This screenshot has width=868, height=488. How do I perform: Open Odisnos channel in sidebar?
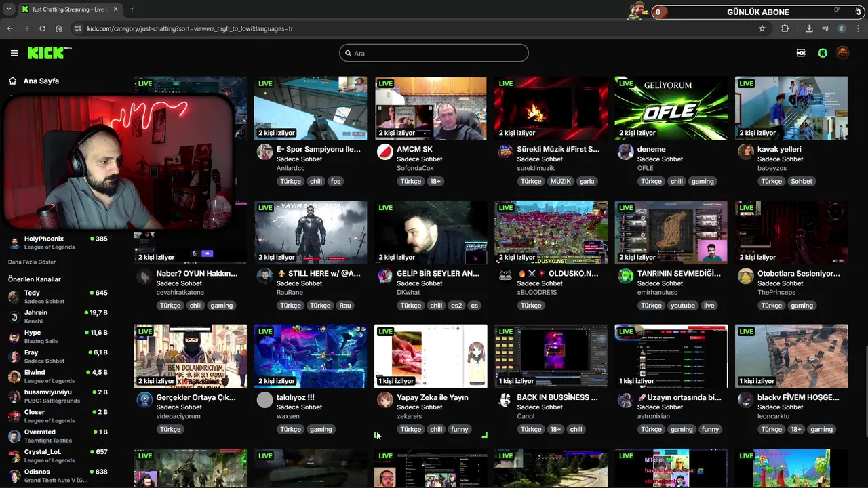coord(58,476)
